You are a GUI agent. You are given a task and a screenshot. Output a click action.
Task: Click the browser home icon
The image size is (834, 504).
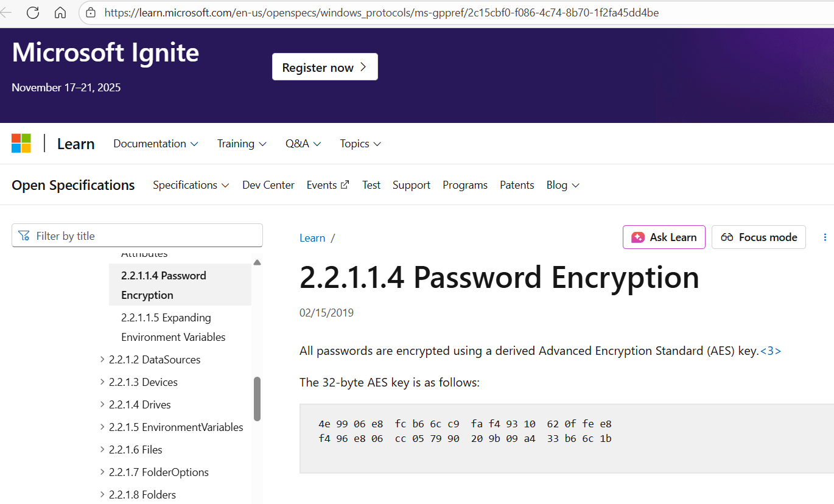pos(60,13)
